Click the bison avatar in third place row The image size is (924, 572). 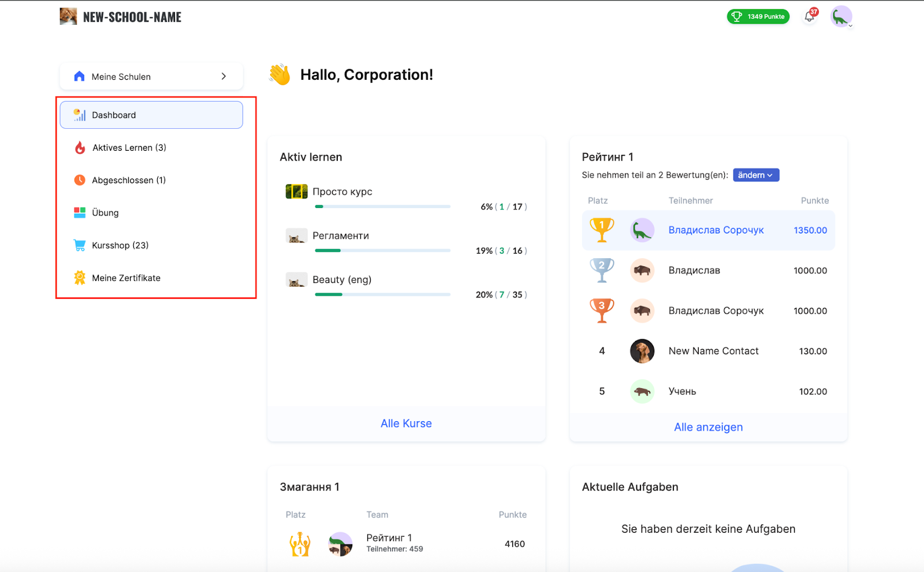click(x=642, y=311)
